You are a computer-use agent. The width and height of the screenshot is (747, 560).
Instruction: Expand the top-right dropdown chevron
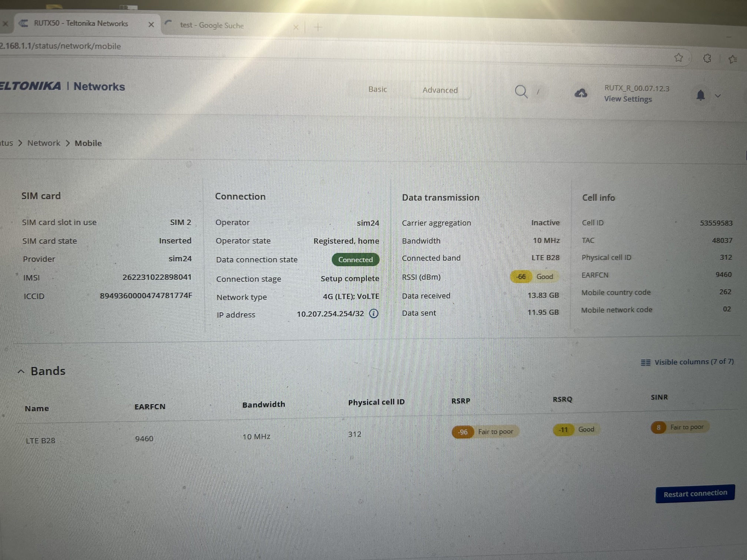718,96
